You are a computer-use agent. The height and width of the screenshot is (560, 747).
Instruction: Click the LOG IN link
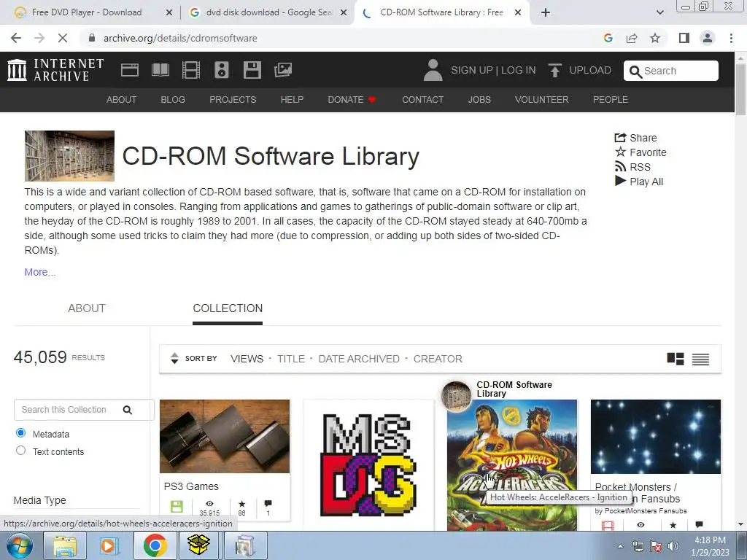tap(519, 70)
